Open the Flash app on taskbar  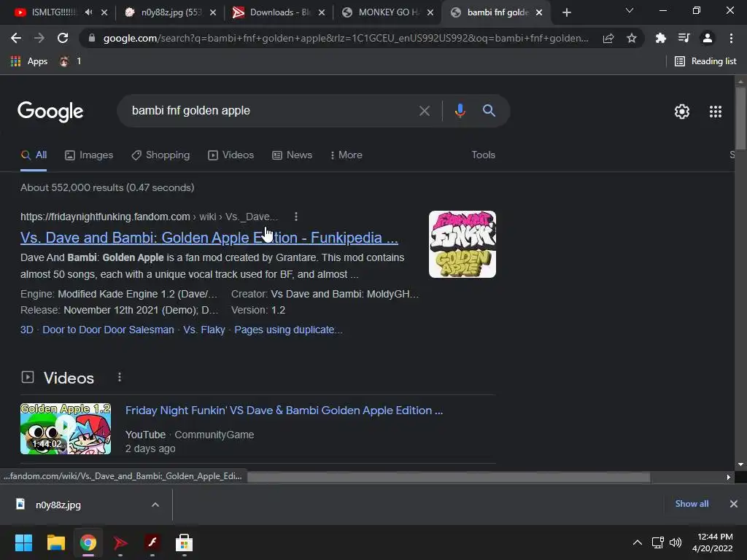pos(152,542)
